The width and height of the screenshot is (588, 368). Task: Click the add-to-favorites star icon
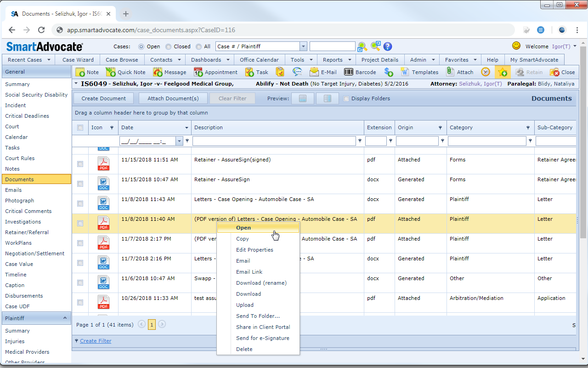[x=503, y=72]
